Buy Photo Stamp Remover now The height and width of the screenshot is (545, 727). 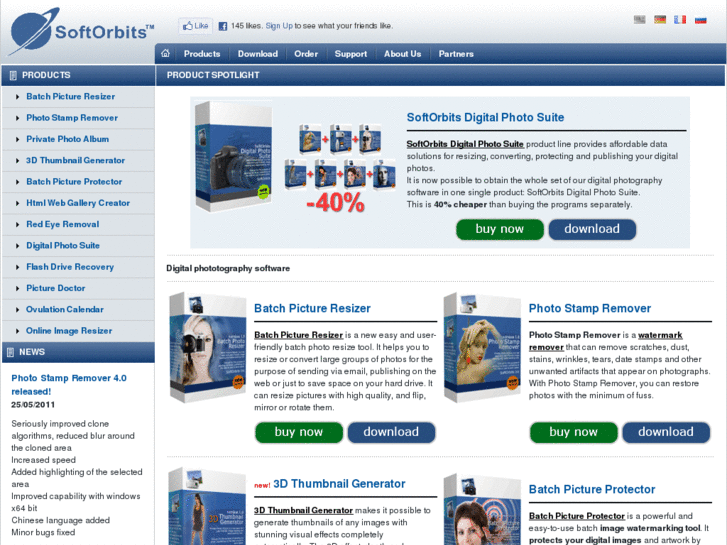[574, 432]
